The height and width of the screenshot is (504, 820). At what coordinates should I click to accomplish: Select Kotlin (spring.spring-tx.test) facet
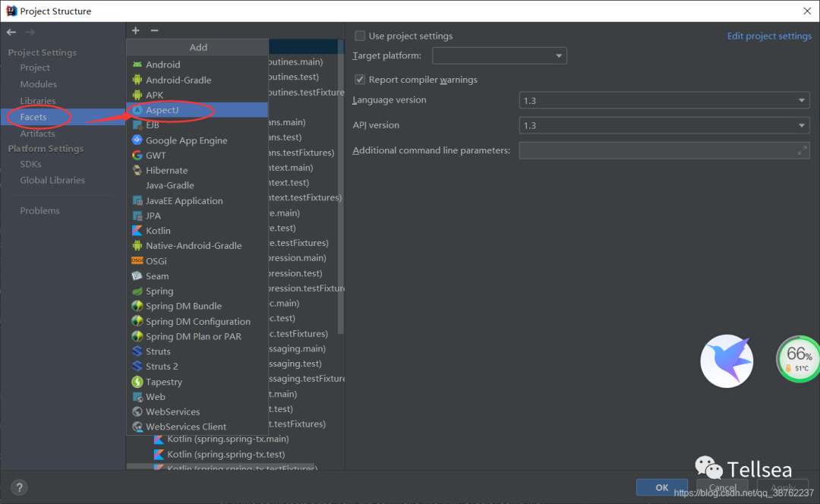point(226,455)
